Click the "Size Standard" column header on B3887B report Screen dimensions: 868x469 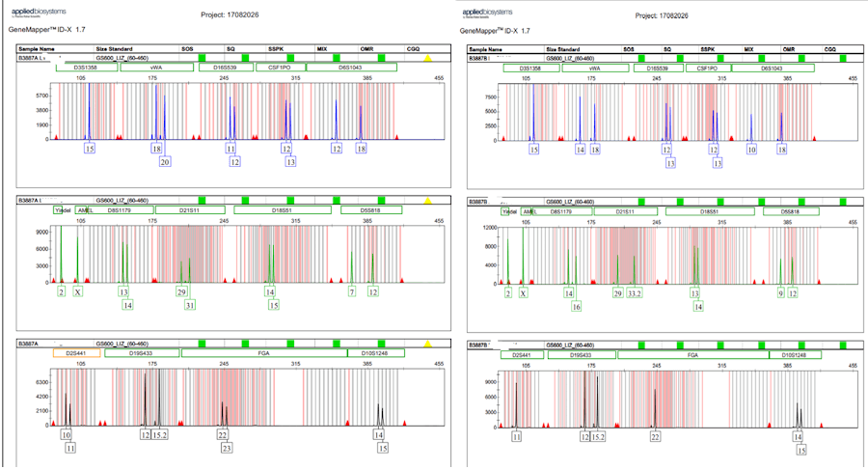(x=563, y=49)
